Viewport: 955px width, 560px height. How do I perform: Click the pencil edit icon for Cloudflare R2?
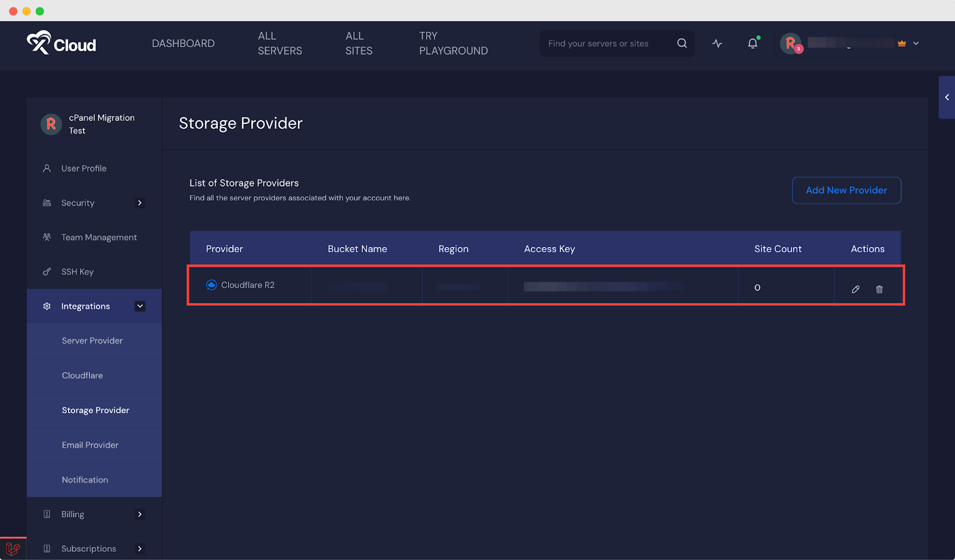point(855,289)
